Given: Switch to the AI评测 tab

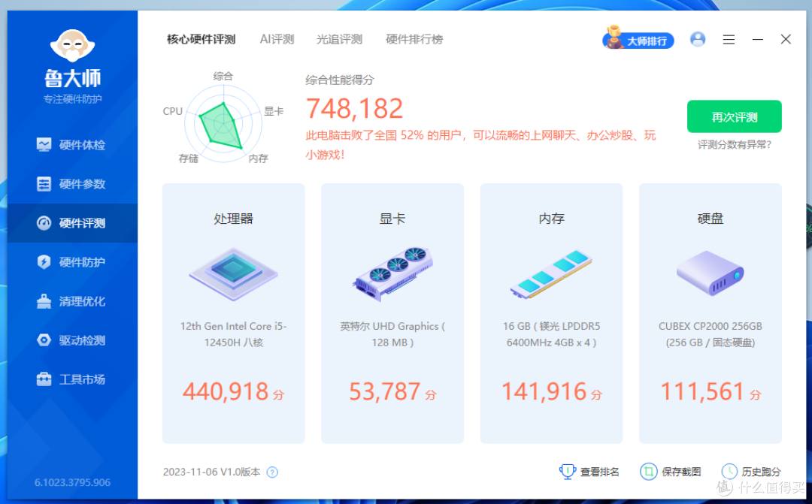Looking at the screenshot, I should [x=277, y=39].
